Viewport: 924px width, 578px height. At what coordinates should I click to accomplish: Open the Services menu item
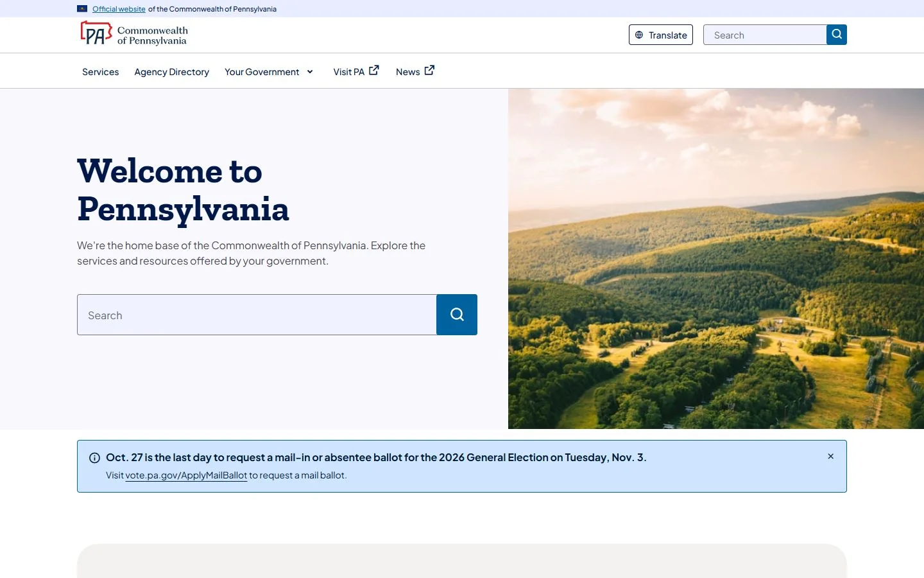point(101,72)
